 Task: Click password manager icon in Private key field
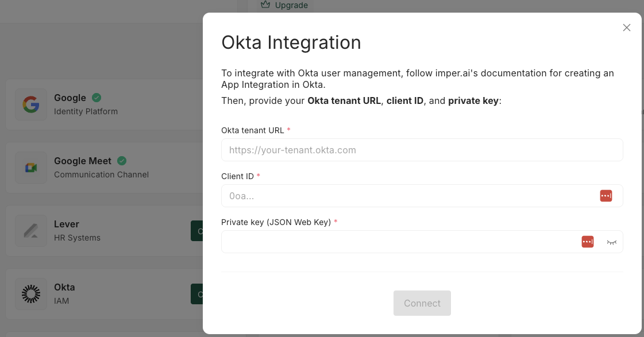pyautogui.click(x=588, y=242)
